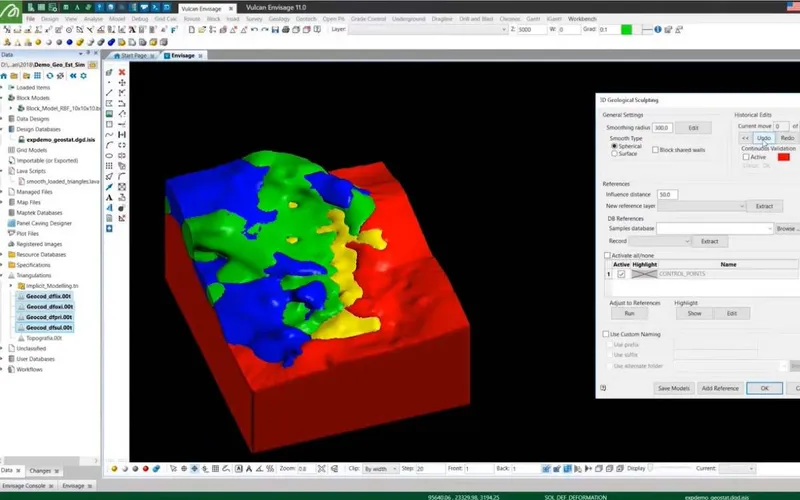Click the undo arrow icon in the top toolbar
This screenshot has height=500, width=800.
click(x=254, y=30)
